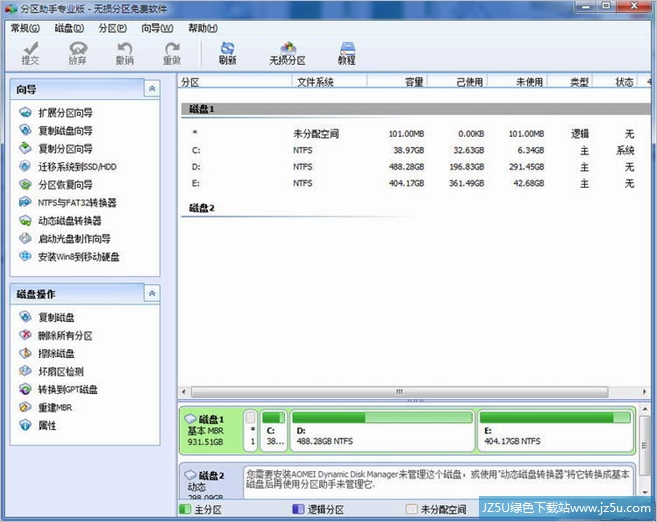
Task: Select the E: 404.17GB NTFS block in disk map
Action: pos(555,431)
